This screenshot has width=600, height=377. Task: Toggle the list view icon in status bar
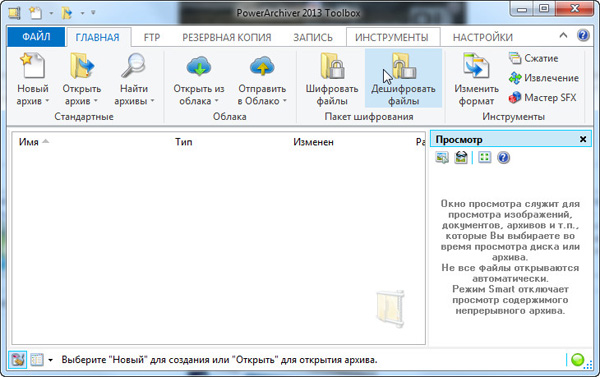[x=37, y=360]
